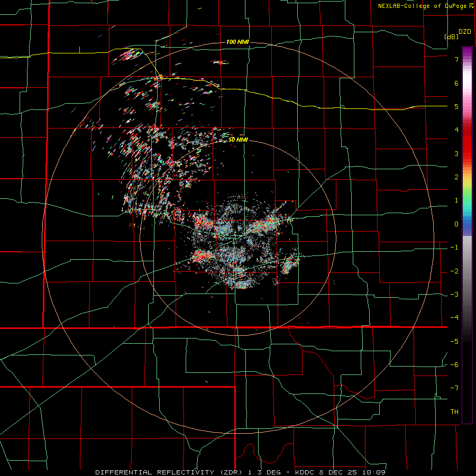This screenshot has width=476, height=476.
Task: Click the 1 value on color scale
Action: coord(456,200)
